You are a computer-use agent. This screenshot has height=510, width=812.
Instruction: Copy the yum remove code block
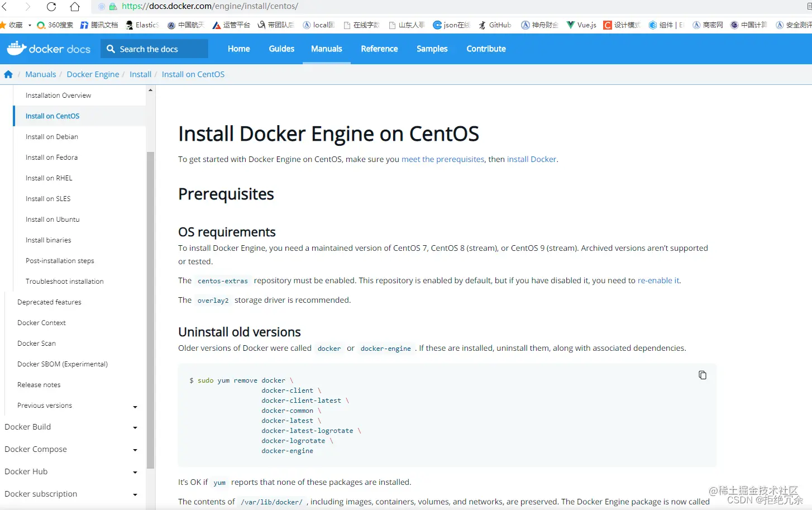click(x=703, y=375)
